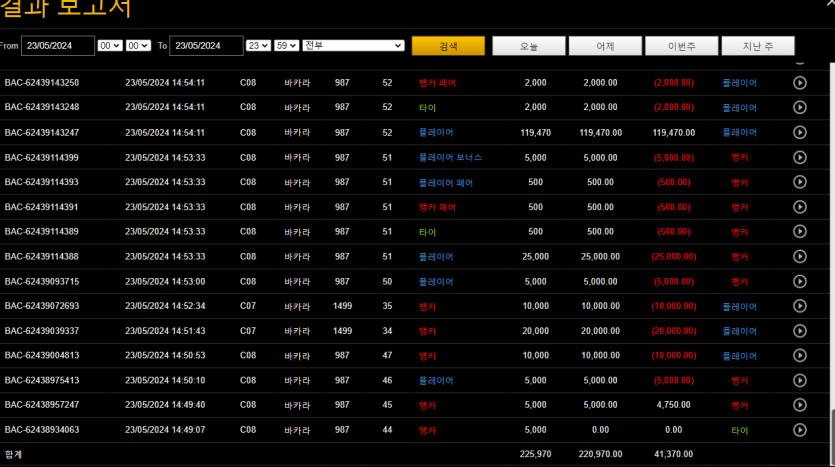Play replay for bet BAC-62439143248
This screenshot has width=835, height=467.
point(799,107)
